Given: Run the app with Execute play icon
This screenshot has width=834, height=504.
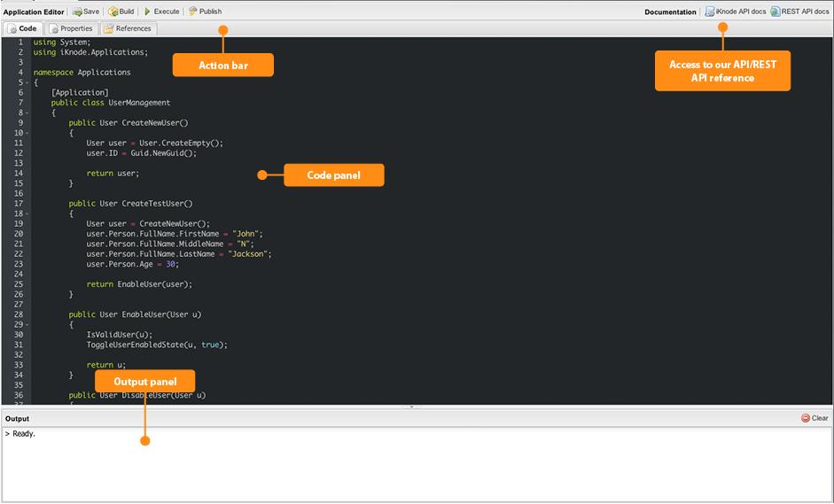Looking at the screenshot, I should coord(147,12).
